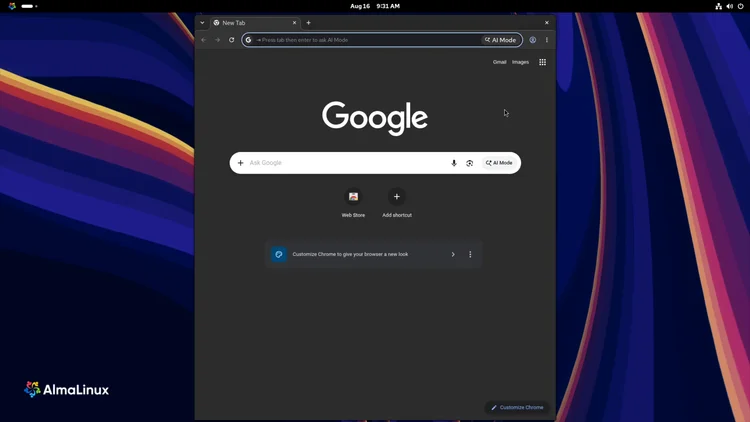Click the browser back arrow
This screenshot has height=422, width=750.
(204, 40)
